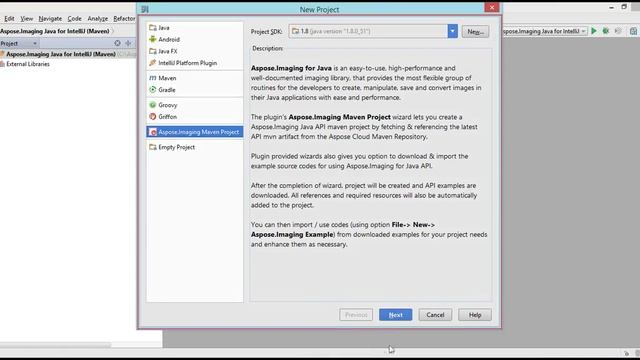Image resolution: width=640 pixels, height=360 pixels.
Task: Close New Project dialog
Action: pyautogui.click(x=492, y=7)
